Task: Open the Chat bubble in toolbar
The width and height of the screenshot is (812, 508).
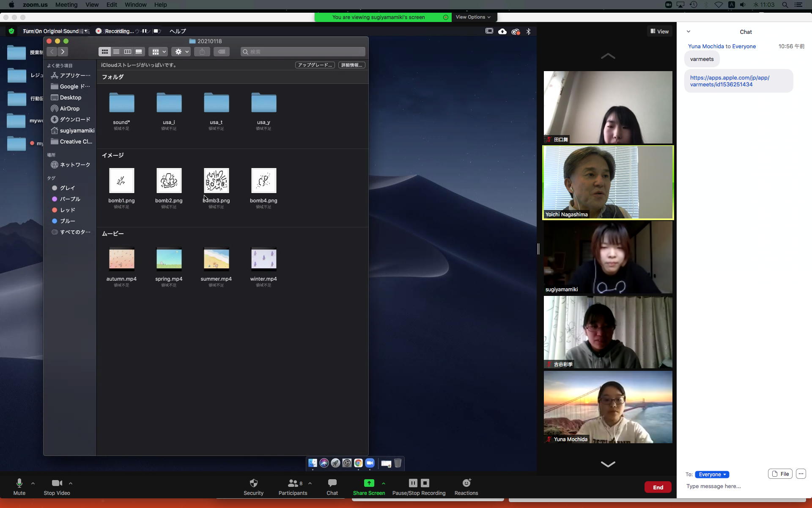Action: click(332, 483)
